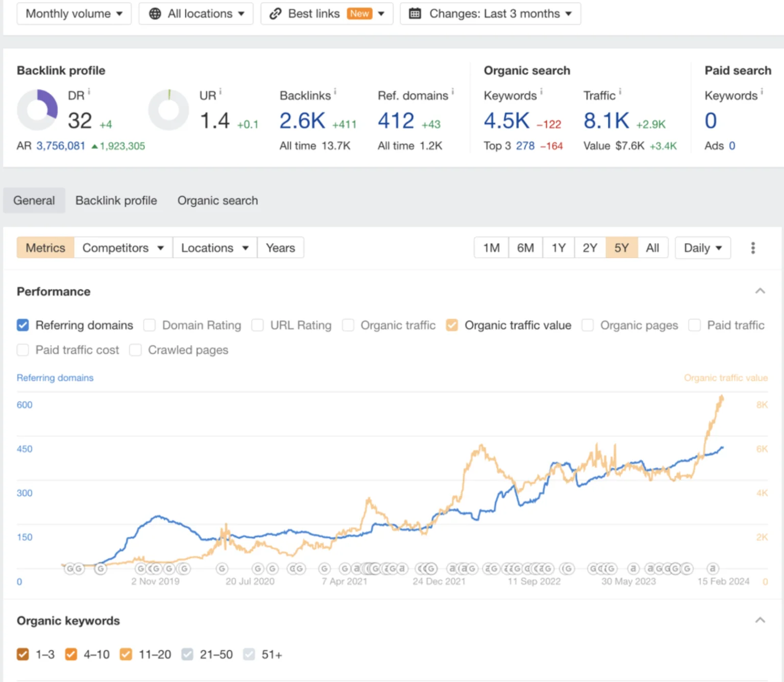Click the info icon beside DR

pyautogui.click(x=89, y=92)
